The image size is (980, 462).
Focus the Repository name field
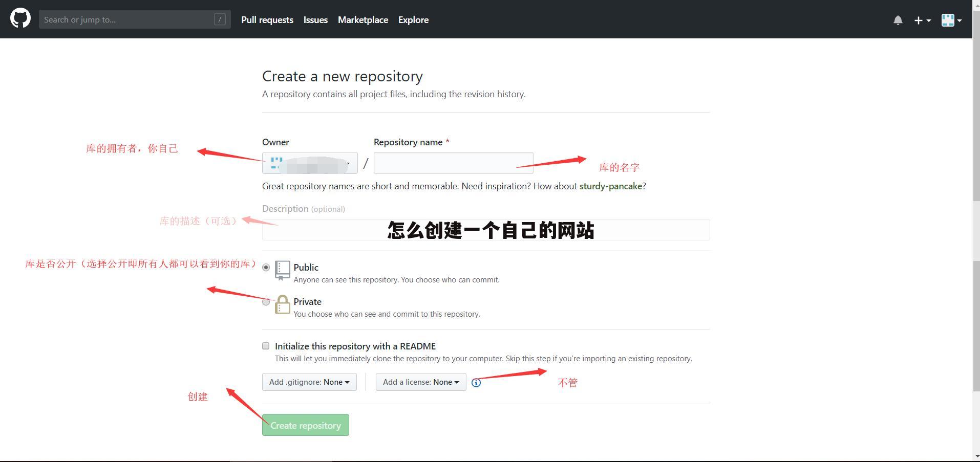(454, 163)
